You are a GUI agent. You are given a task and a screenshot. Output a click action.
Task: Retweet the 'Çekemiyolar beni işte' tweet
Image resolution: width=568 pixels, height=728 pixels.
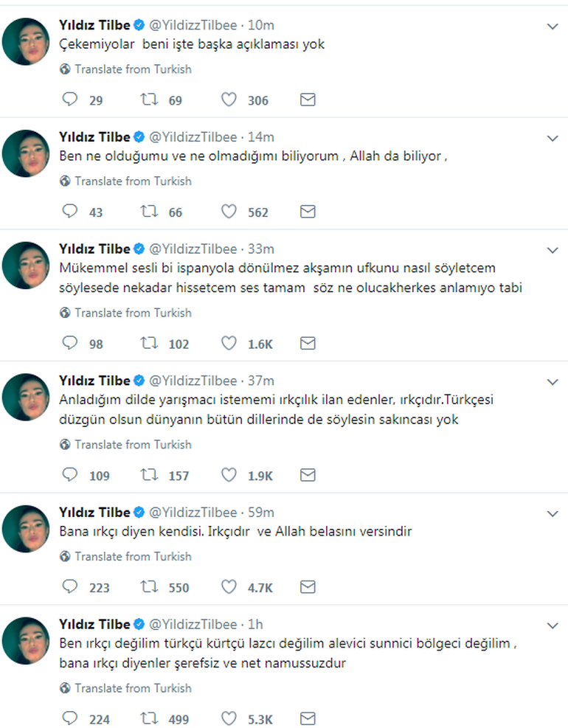(149, 100)
